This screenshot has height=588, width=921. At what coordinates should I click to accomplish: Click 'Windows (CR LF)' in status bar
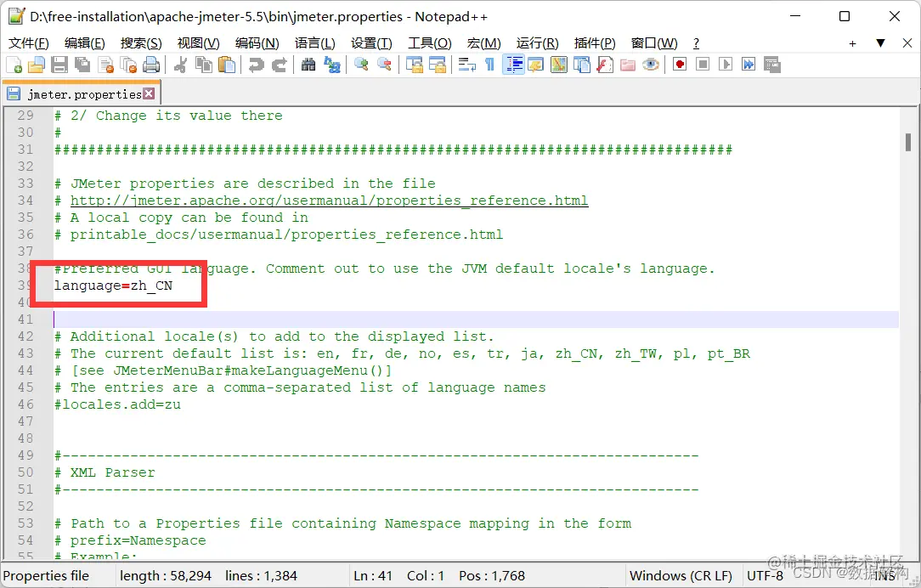pyautogui.click(x=681, y=575)
